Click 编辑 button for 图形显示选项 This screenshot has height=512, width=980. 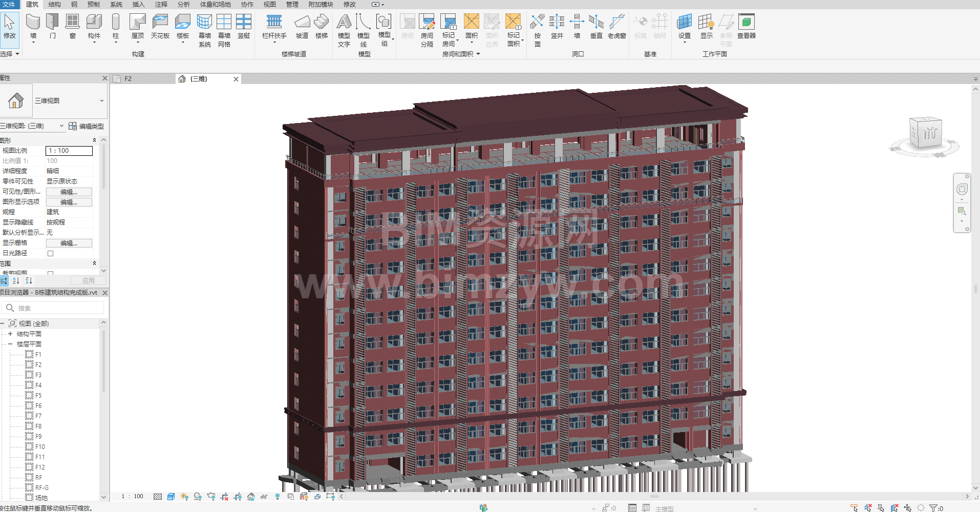[x=69, y=202]
